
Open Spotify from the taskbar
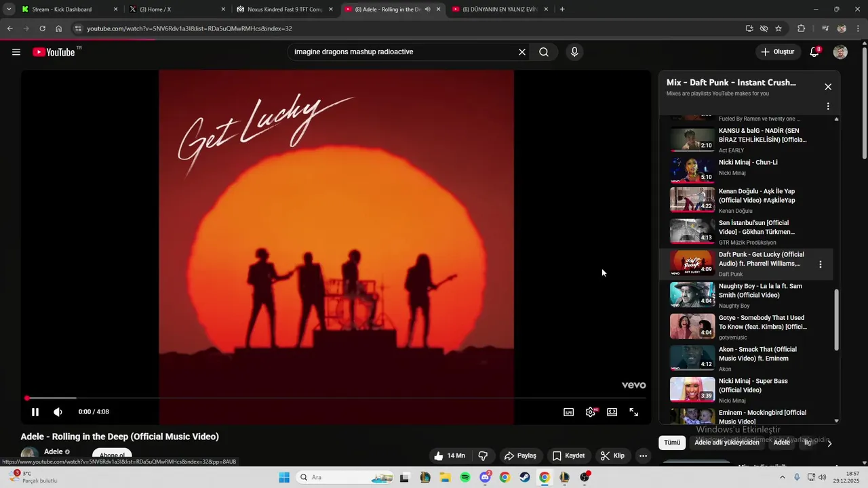pyautogui.click(x=465, y=477)
